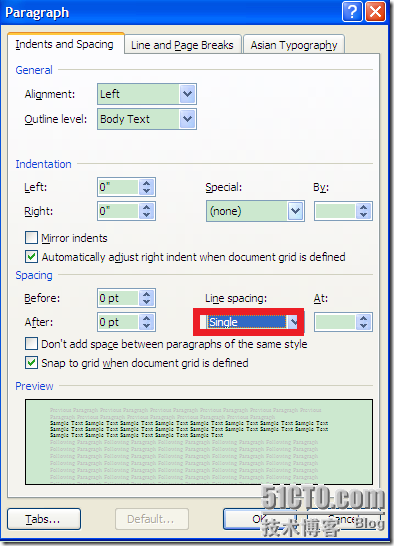Click the Right indent input field

(x=119, y=211)
